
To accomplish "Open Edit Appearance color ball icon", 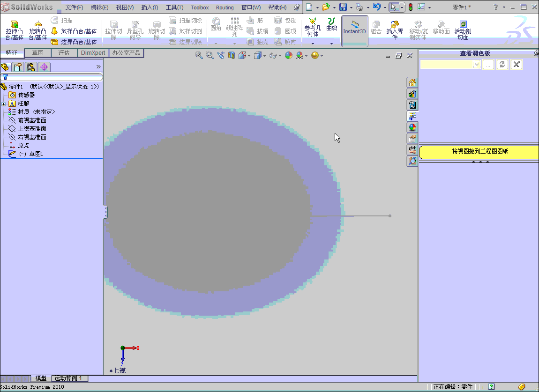I will click(289, 55).
